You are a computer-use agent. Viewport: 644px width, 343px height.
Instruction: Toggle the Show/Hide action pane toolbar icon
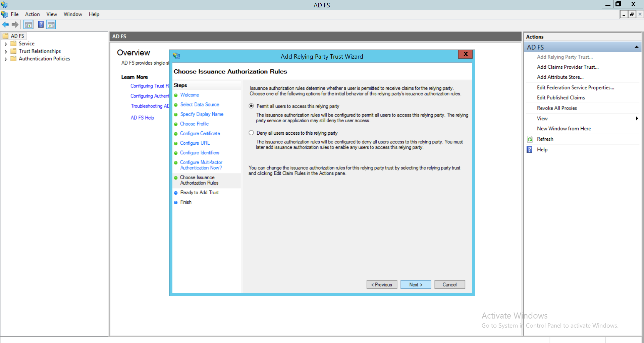51,24
